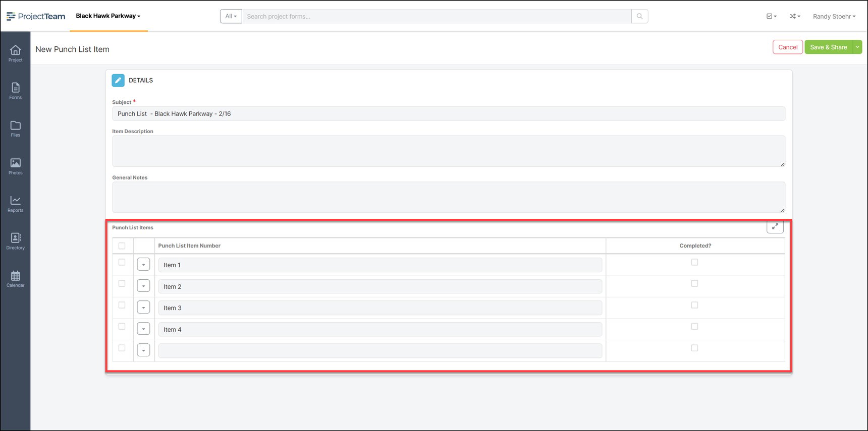
Task: Click the General Notes text area
Action: [x=449, y=197]
